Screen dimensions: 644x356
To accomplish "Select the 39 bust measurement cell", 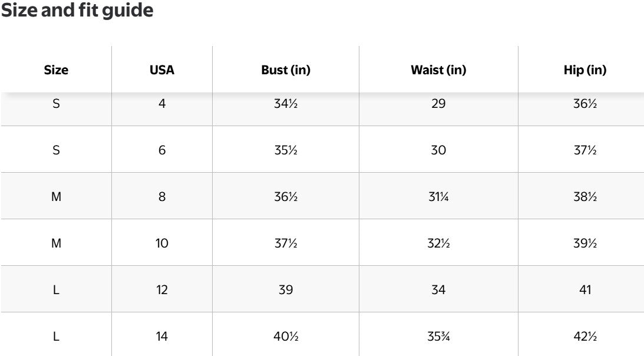I will pos(286,290).
